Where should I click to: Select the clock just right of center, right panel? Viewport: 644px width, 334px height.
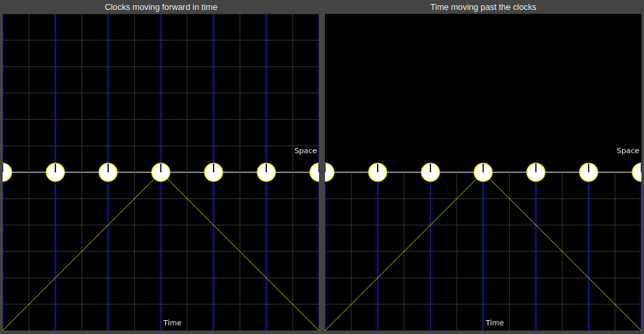pyautogui.click(x=536, y=172)
